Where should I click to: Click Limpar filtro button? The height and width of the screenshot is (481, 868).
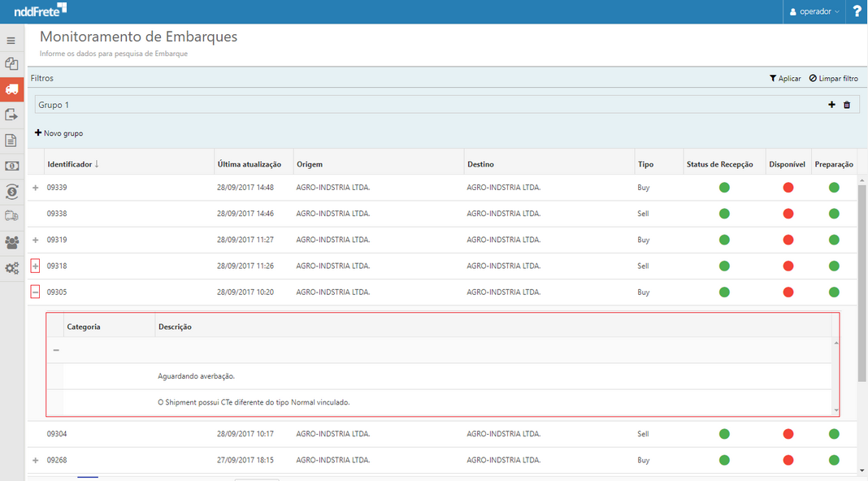833,79
